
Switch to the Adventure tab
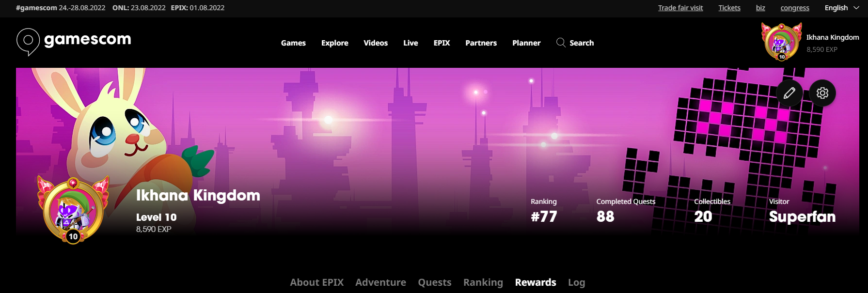click(380, 282)
